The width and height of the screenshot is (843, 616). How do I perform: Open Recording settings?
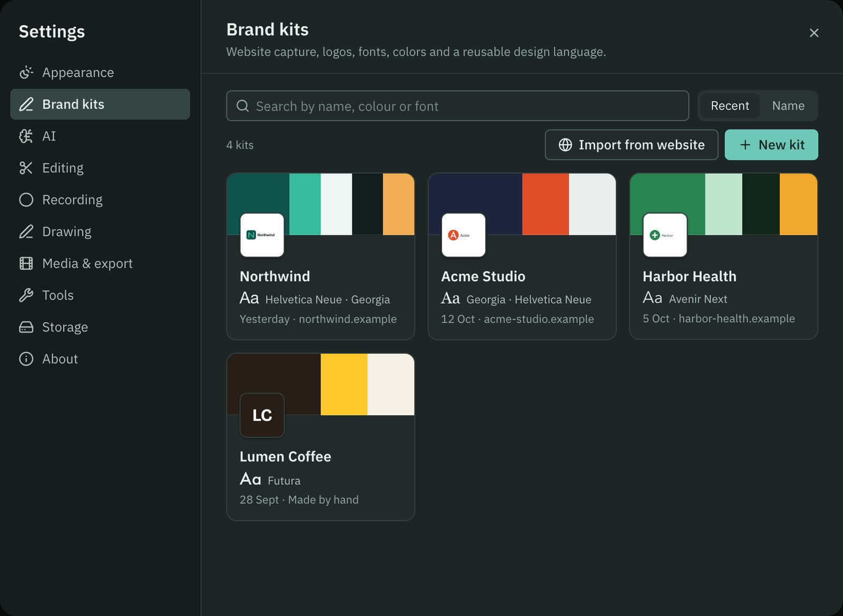100,200
